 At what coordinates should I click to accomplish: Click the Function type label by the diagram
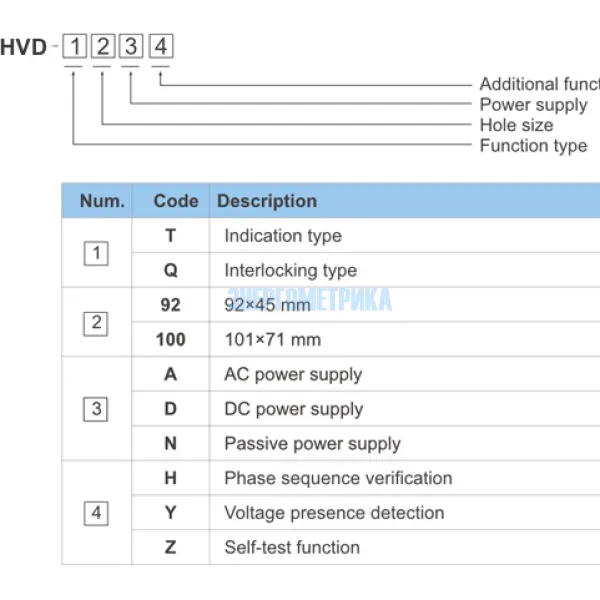tap(533, 146)
